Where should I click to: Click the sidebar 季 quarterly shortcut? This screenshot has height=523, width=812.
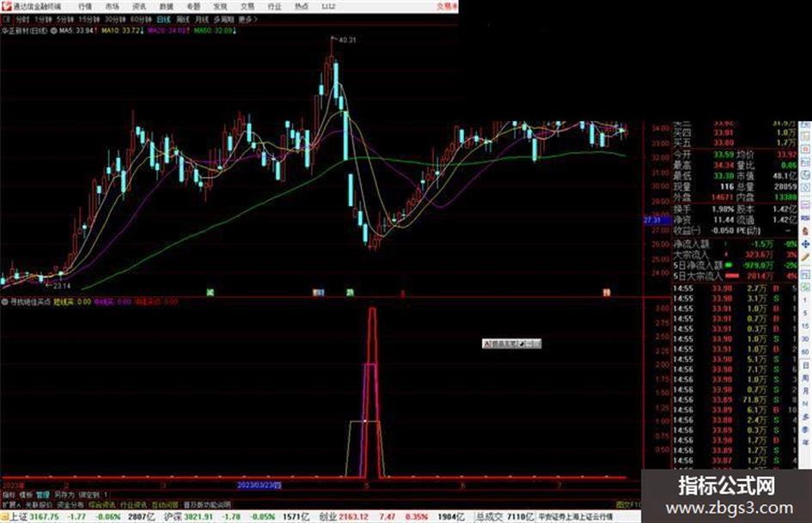pyautogui.click(x=805, y=430)
